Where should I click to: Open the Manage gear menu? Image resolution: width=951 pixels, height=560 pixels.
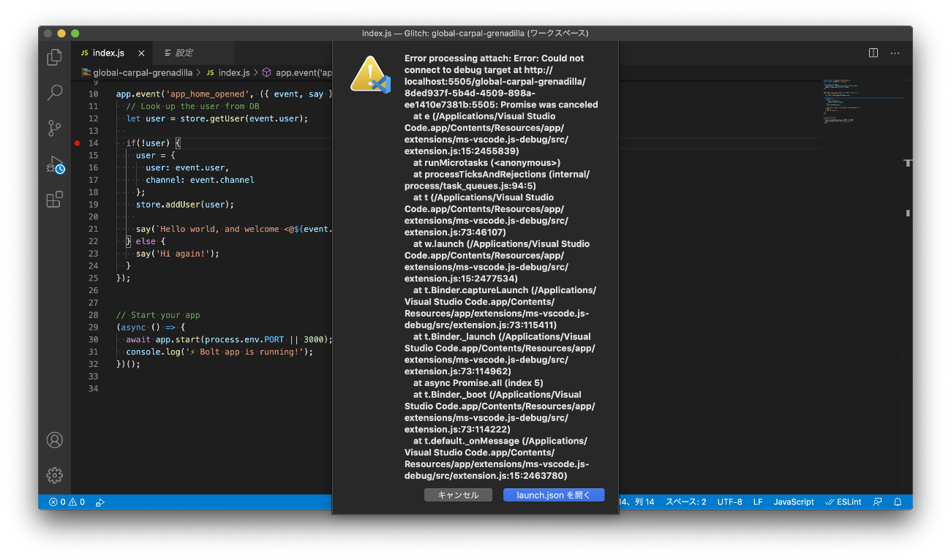click(55, 475)
